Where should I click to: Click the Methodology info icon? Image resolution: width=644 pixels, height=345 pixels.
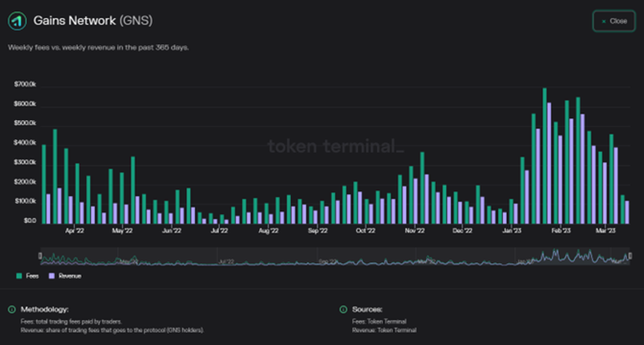pos(11,309)
